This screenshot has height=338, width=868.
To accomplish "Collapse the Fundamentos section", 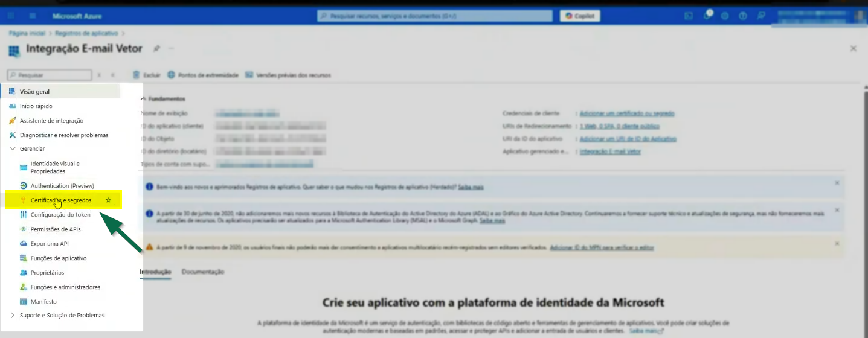I will click(x=143, y=98).
